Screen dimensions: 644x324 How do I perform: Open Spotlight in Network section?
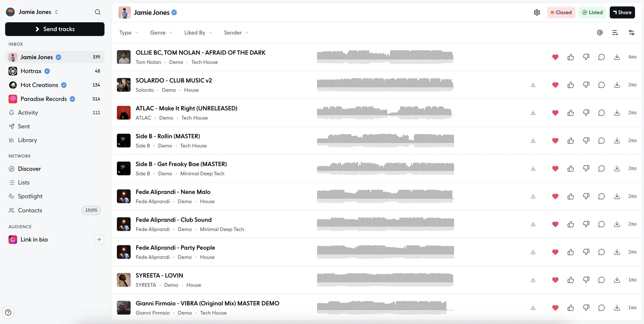coord(55,196)
